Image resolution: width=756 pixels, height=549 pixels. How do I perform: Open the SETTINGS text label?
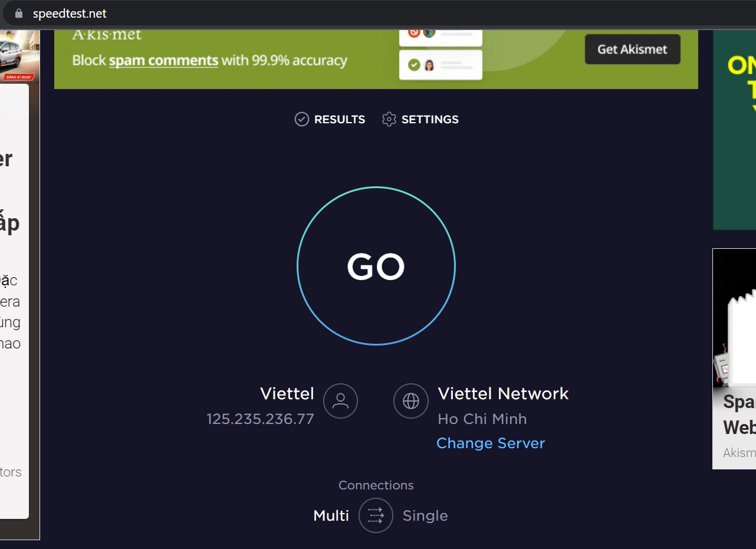coord(430,120)
